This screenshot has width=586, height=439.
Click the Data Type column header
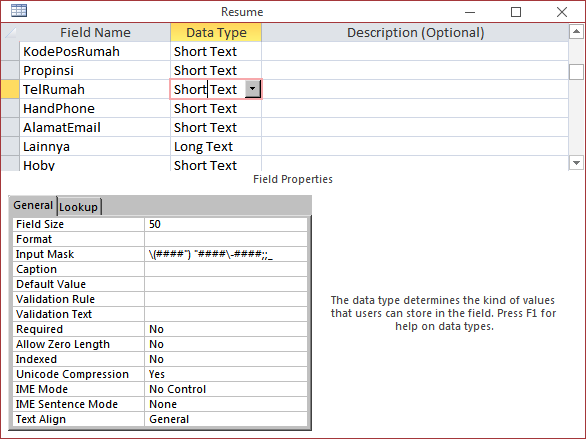216,33
